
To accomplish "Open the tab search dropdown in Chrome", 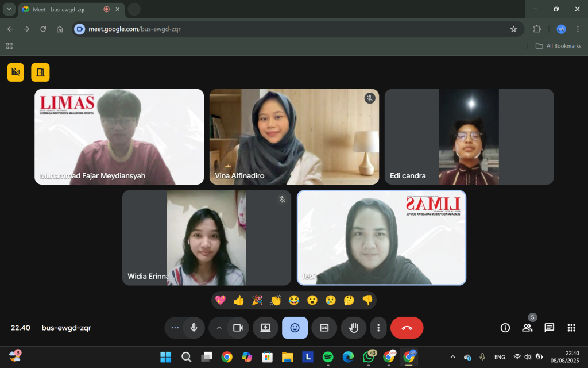I will coord(9,9).
